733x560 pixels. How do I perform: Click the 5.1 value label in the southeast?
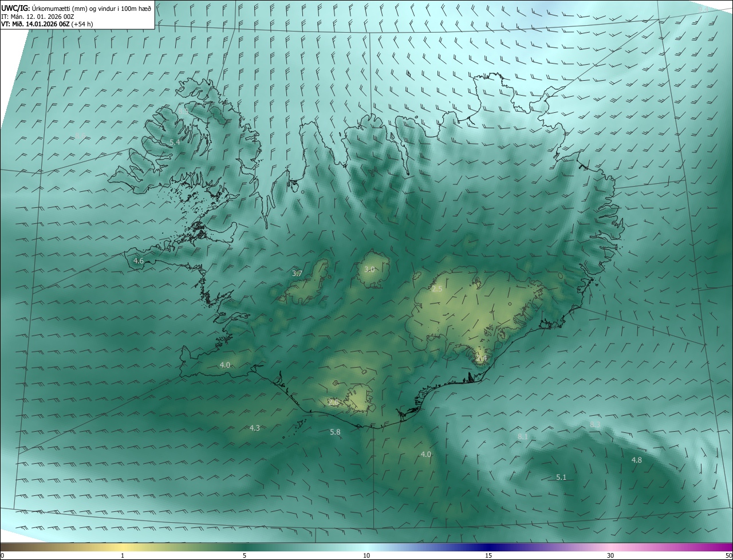(x=561, y=477)
